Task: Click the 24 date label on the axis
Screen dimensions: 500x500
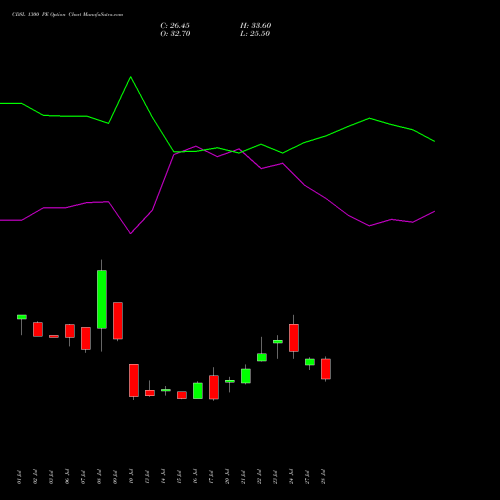Action: click(x=291, y=477)
